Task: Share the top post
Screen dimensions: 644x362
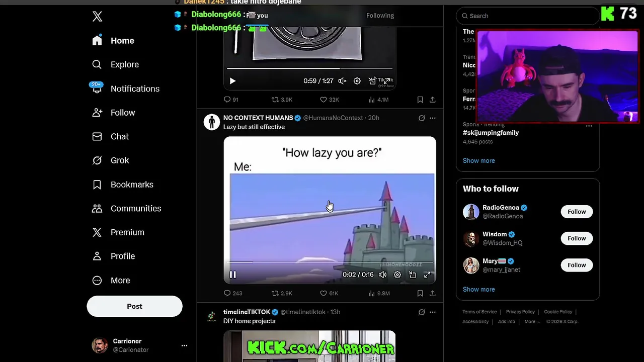Action: click(433, 100)
